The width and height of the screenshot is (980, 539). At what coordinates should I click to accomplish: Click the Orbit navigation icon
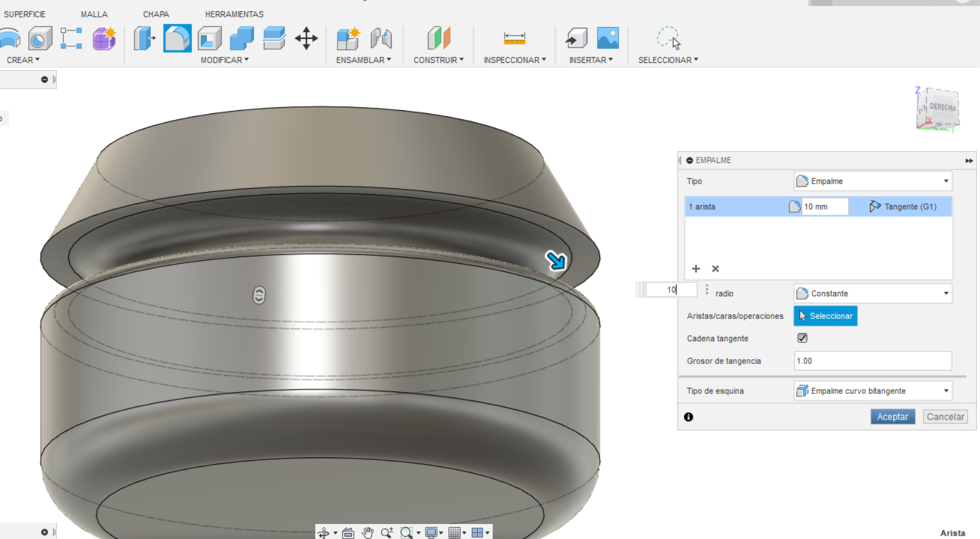point(324,532)
